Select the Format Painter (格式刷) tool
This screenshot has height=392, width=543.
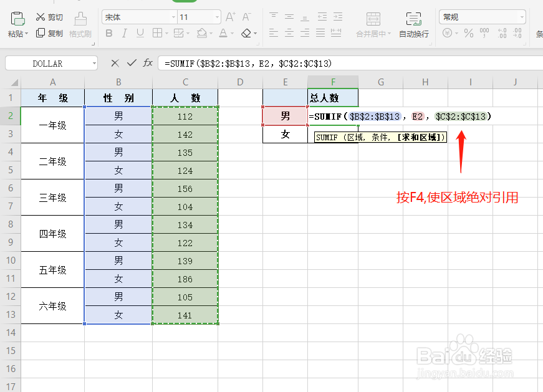pyautogui.click(x=80, y=24)
